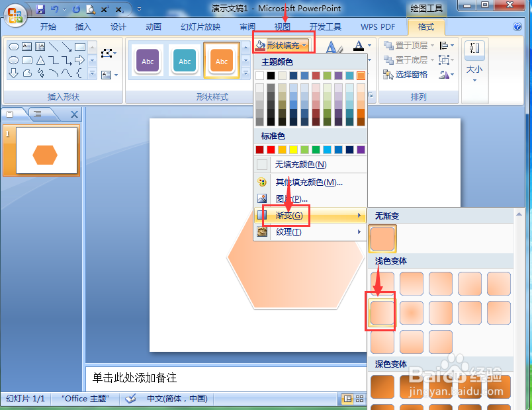Select the right arrow block shape
The width and height of the screenshot is (532, 410).
coord(79,60)
